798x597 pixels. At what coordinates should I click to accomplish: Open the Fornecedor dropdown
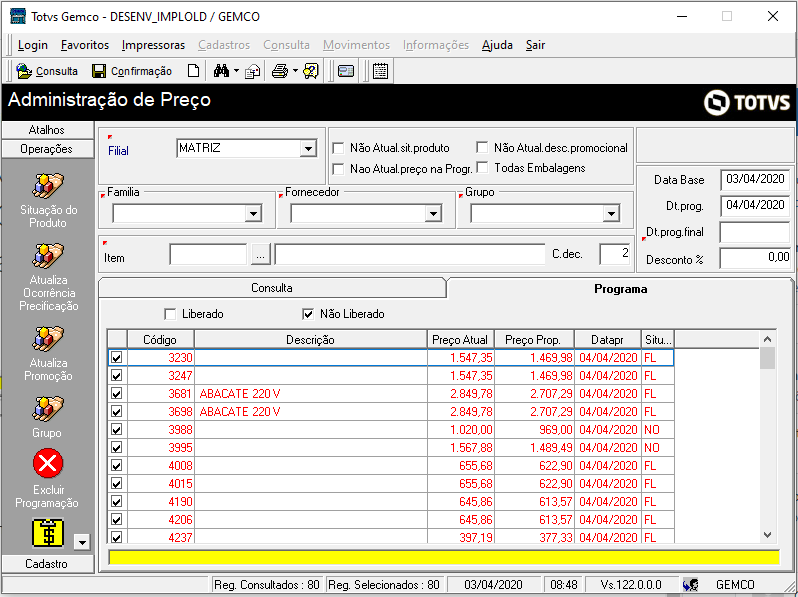pyautogui.click(x=433, y=213)
